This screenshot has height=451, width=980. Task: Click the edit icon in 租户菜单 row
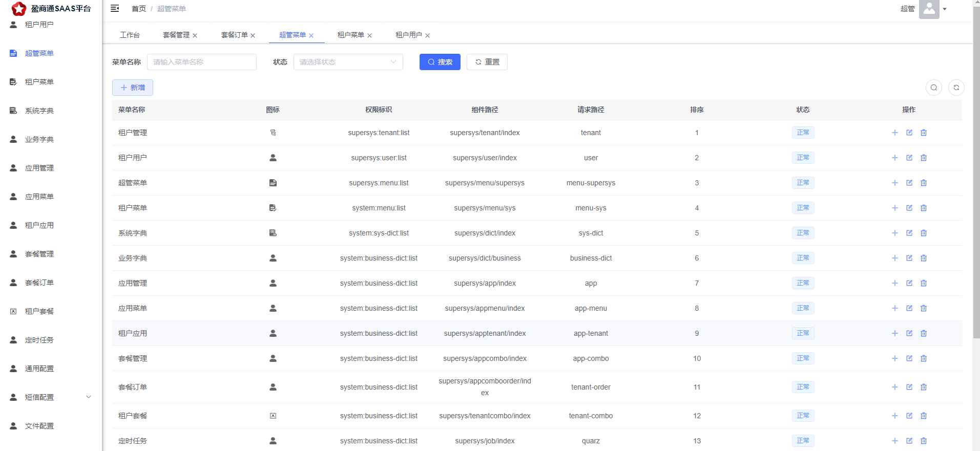click(x=909, y=208)
